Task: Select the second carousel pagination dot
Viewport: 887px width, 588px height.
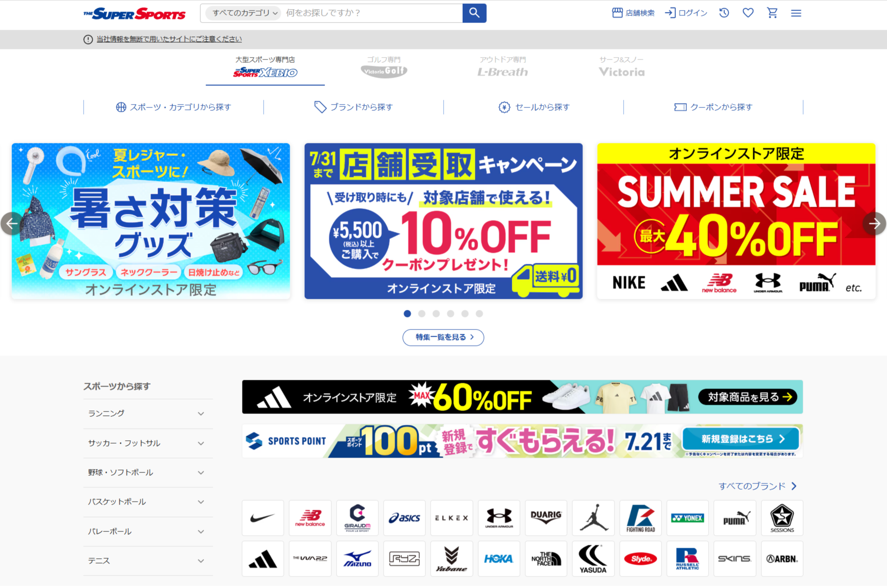Action: point(422,314)
